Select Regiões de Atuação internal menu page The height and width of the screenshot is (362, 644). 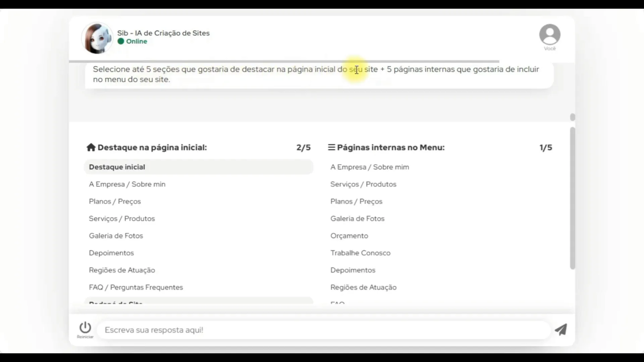pyautogui.click(x=363, y=288)
